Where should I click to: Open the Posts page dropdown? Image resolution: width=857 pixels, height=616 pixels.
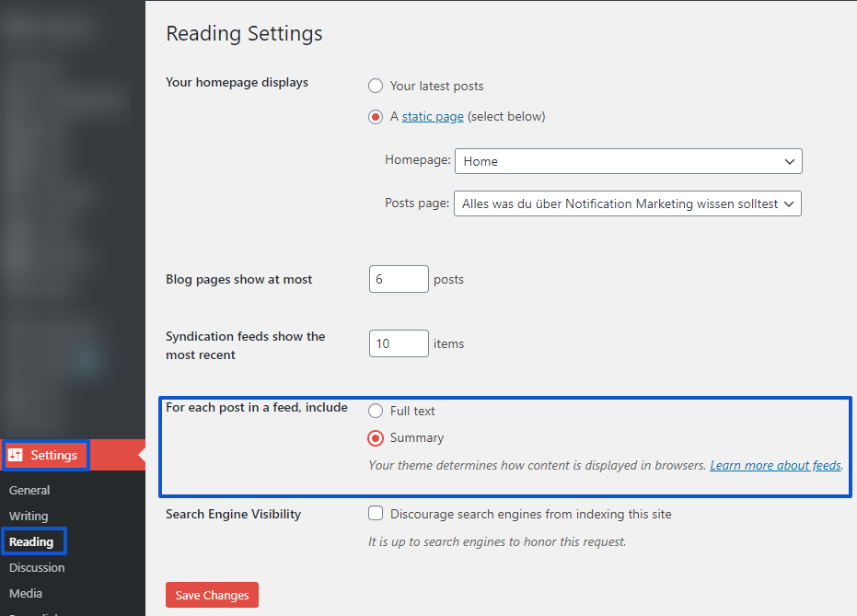pyautogui.click(x=628, y=203)
